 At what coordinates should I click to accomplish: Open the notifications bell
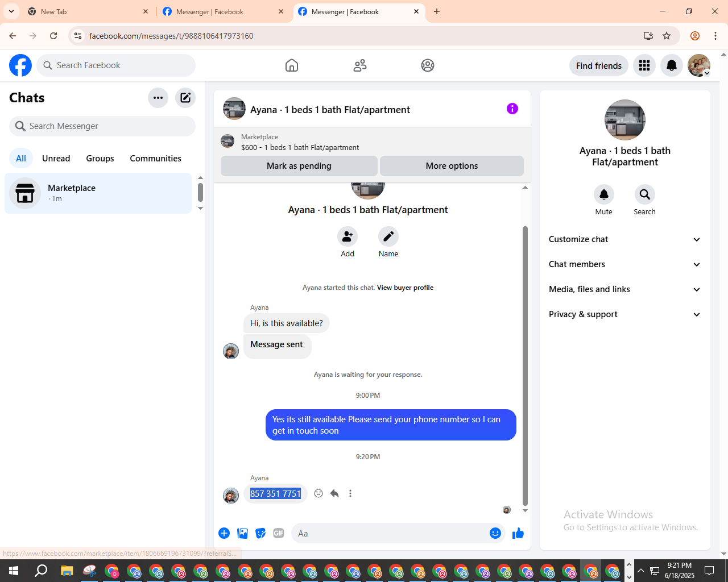point(672,65)
